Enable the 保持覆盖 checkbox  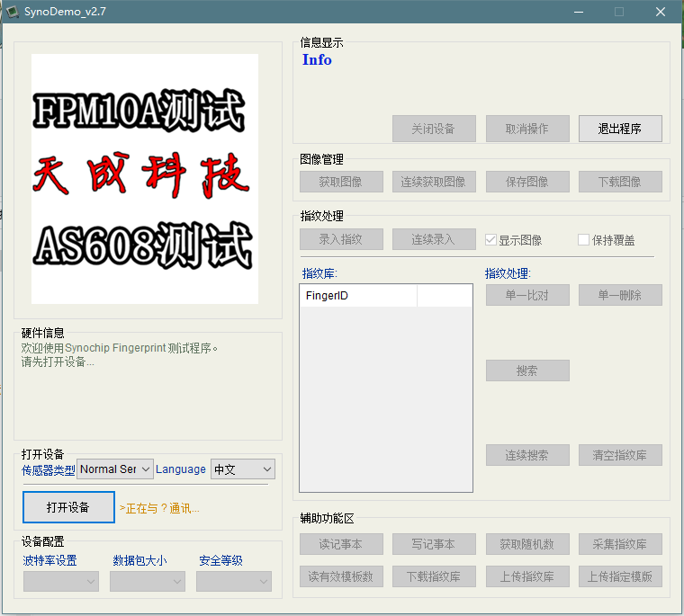pyautogui.click(x=584, y=240)
